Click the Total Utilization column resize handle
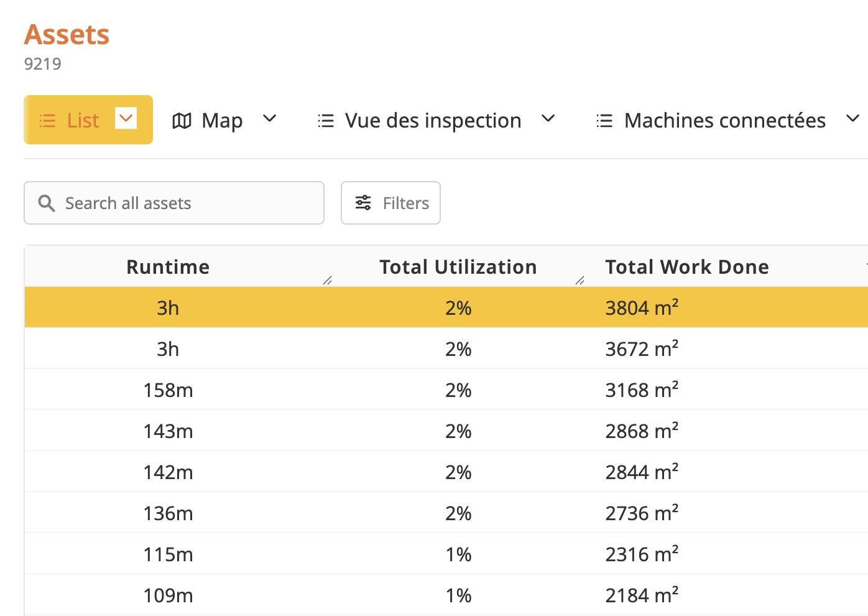Image resolution: width=868 pixels, height=616 pixels. point(580,281)
